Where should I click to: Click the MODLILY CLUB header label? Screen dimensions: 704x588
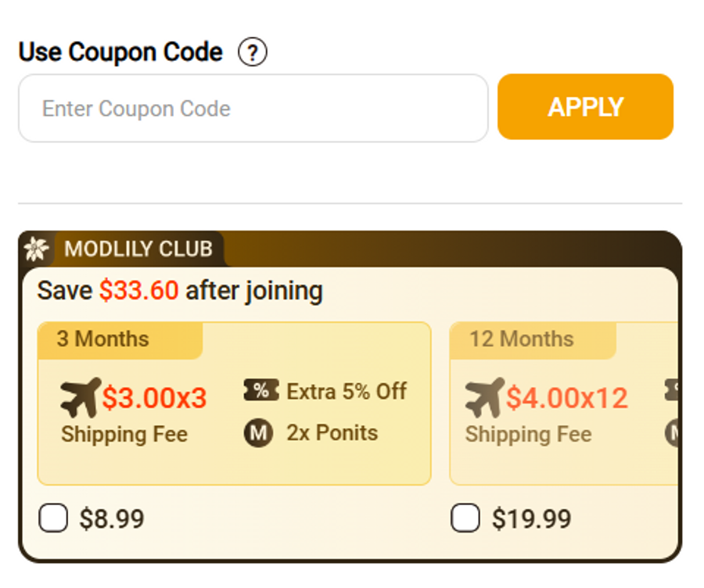pyautogui.click(x=138, y=249)
